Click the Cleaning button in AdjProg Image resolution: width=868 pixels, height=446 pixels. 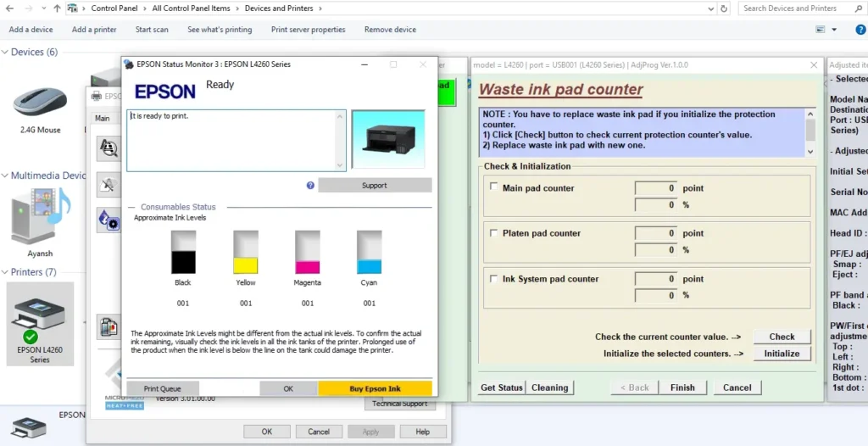pos(549,387)
